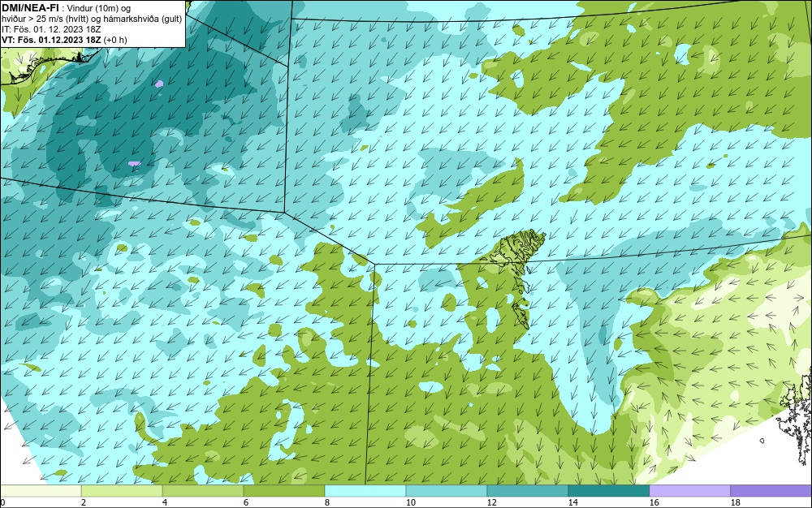Click the legend scale label 10
Image resolution: width=812 pixels, height=508 pixels.
click(x=411, y=502)
